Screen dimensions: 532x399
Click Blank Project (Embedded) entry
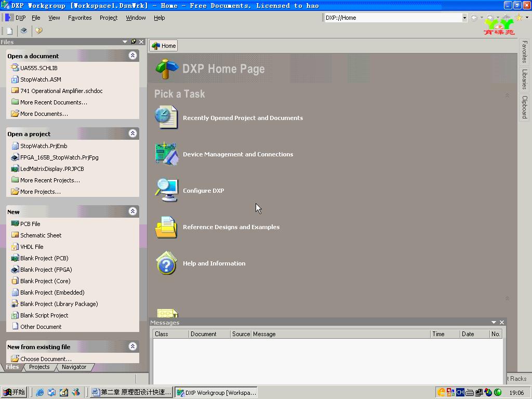[x=52, y=292]
